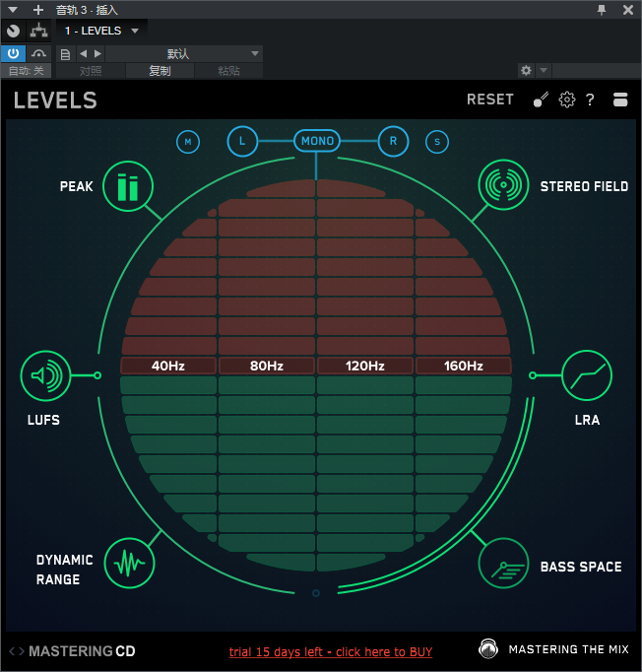
Task: Go to the next preset arrow
Action: 98,54
